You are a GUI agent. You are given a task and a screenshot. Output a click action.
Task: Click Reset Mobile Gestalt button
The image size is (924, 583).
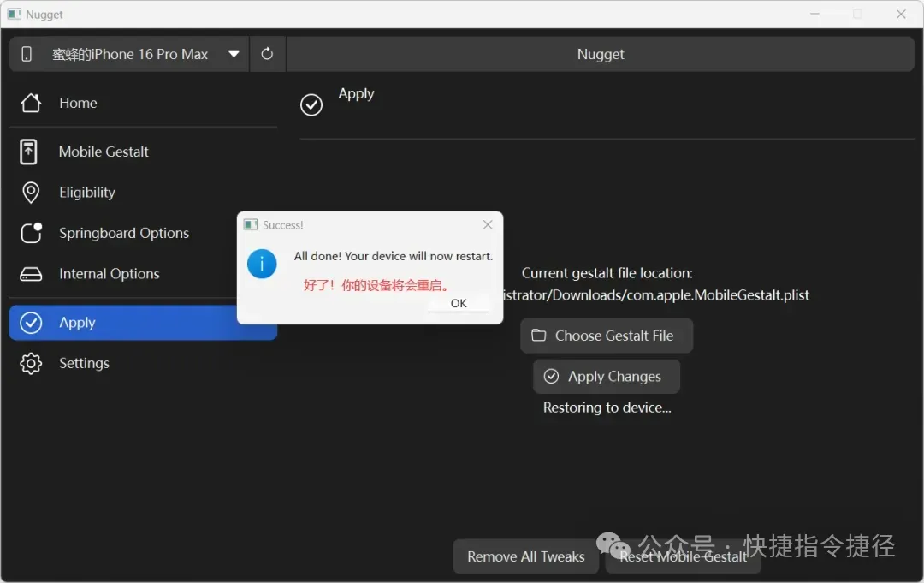683,556
